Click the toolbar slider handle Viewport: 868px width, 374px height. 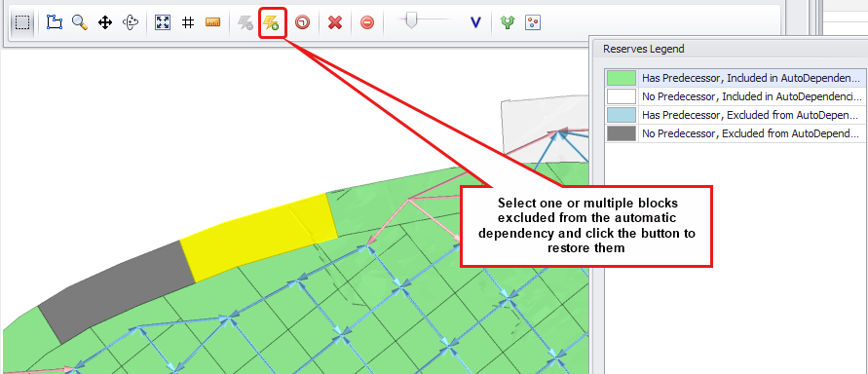(x=411, y=21)
